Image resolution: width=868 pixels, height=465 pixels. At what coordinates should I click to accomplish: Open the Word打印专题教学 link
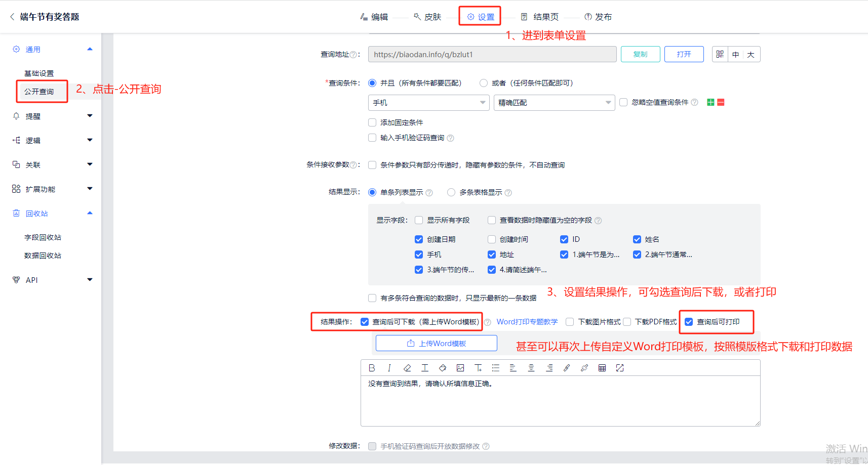click(x=527, y=322)
